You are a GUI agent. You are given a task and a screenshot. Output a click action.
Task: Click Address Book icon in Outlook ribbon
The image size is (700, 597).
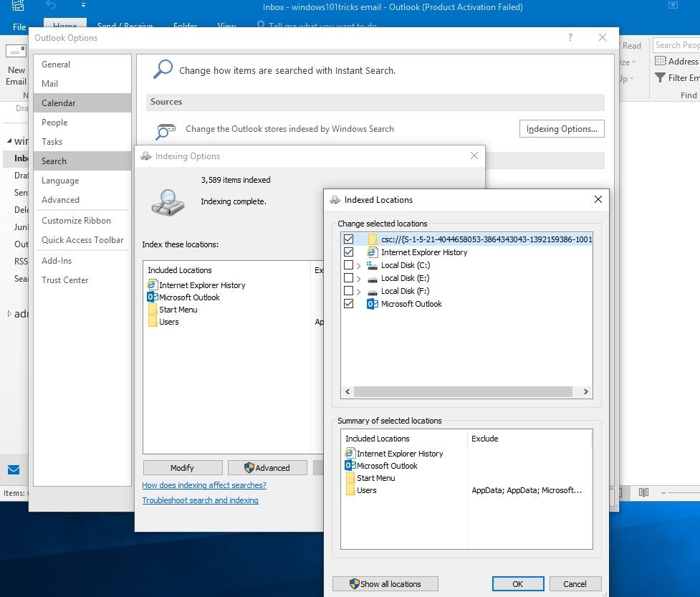[x=661, y=61]
